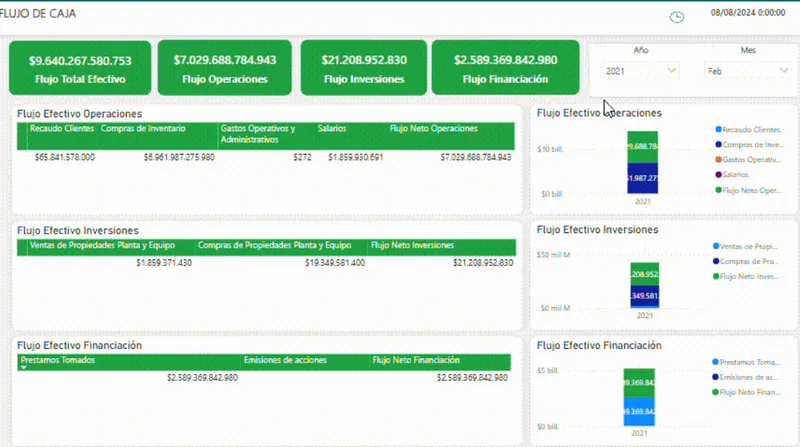Screen dimensions: 800x447
Task: Select the Flujo Total Efectivo card
Action: tap(80, 68)
